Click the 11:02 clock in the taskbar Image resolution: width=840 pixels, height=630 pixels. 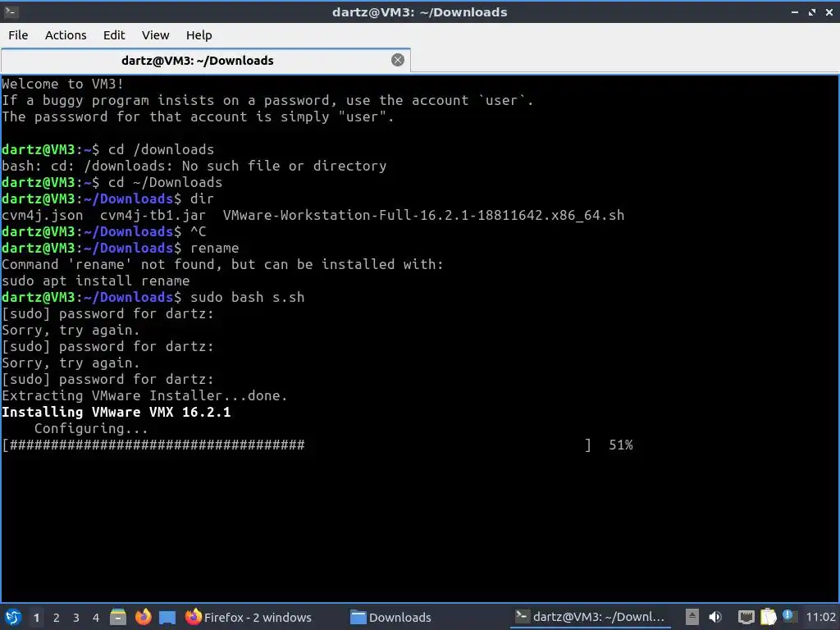pyautogui.click(x=820, y=617)
